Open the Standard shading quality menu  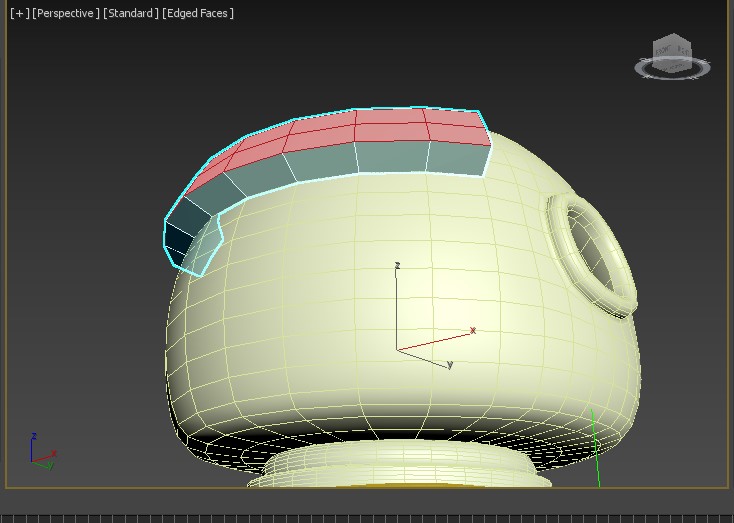point(131,13)
